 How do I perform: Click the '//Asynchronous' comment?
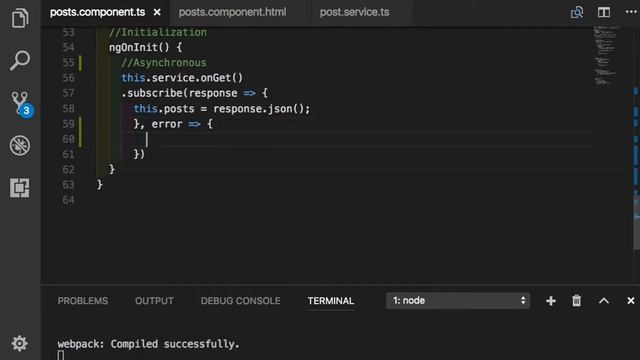[x=164, y=63]
